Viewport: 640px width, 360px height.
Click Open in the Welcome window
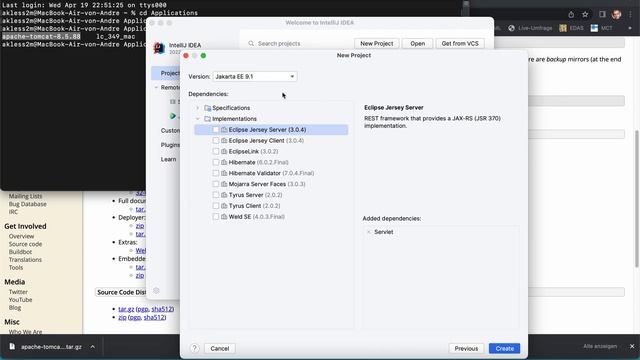point(417,44)
